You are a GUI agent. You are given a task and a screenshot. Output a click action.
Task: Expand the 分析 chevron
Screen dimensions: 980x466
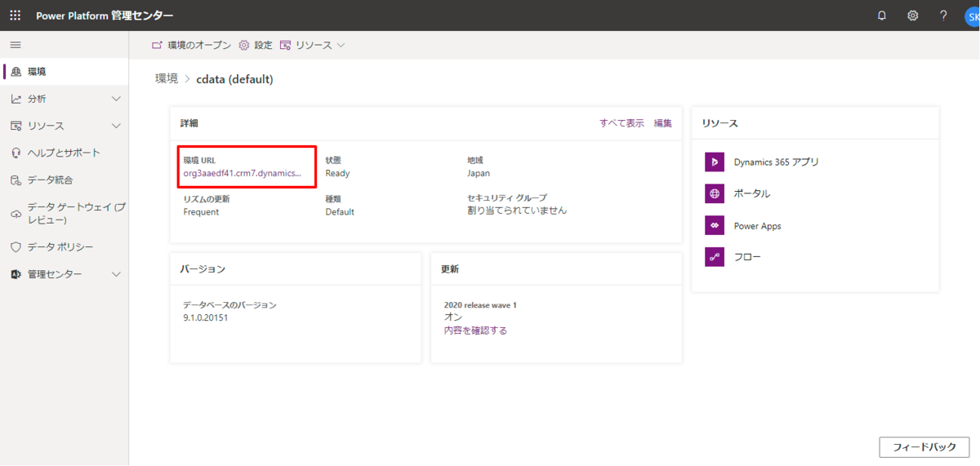pos(116,99)
